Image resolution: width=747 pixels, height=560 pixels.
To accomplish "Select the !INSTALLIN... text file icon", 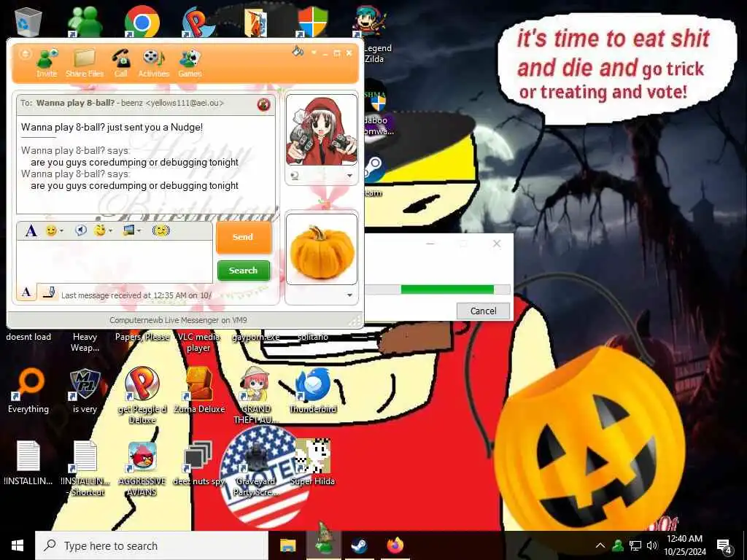I will (x=28, y=463).
